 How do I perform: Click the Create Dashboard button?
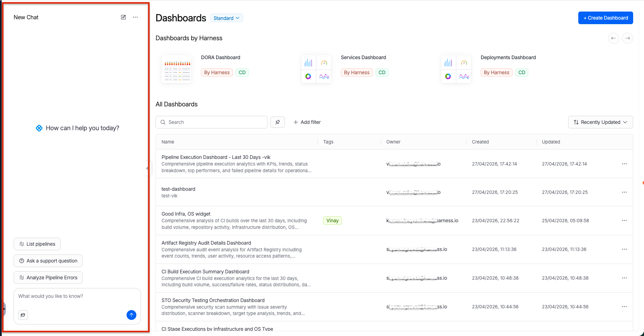pos(606,18)
